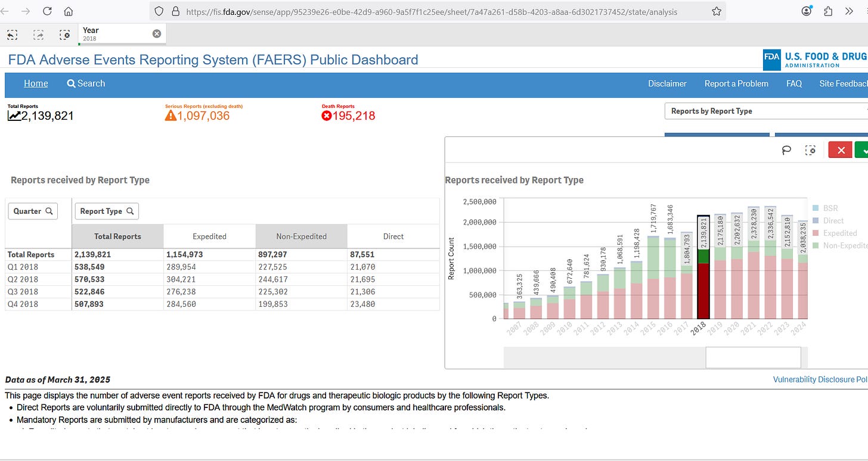868x461 pixels.
Task: Select the Non-Expedited column header
Action: [x=301, y=236]
